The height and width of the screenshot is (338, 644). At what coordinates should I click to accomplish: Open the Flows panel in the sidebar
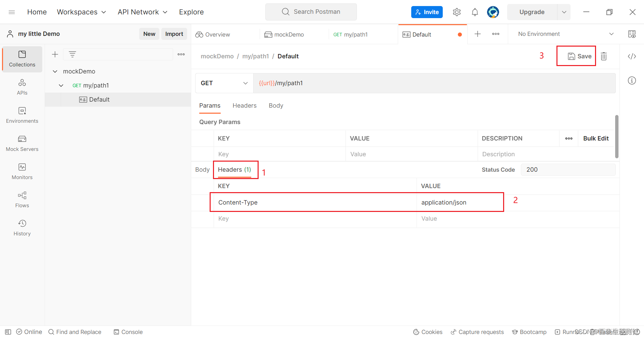(22, 200)
